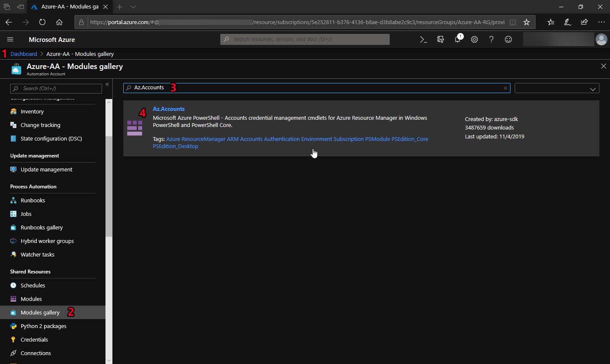Open the browser tab list chevron
Viewport: 610px width, 364px height.
point(133,7)
